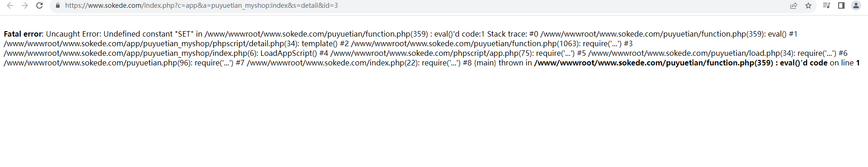
Task: View site info via the lock icon
Action: (58, 5)
